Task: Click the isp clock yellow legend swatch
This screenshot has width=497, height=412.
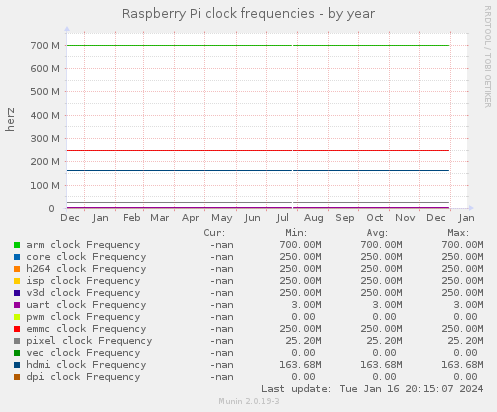Action: coord(17,281)
